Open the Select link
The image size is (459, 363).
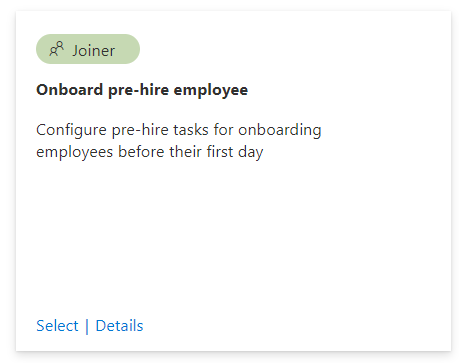[57, 326]
